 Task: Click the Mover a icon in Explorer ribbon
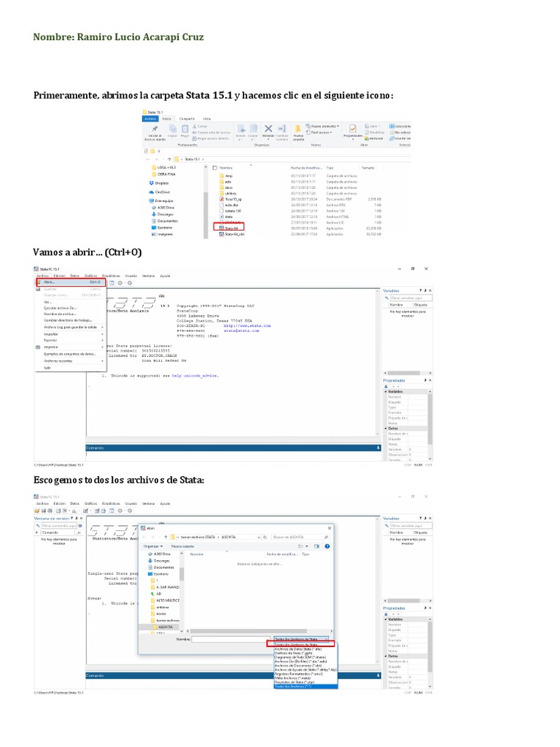tap(241, 128)
